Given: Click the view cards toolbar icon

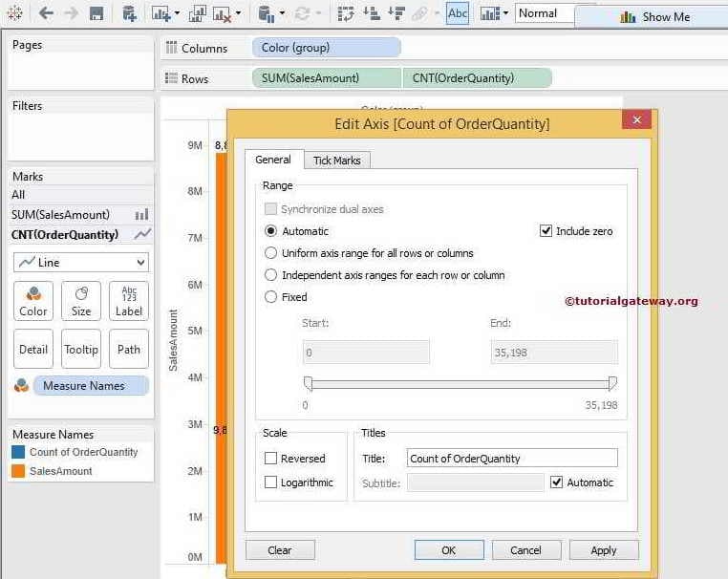Looking at the screenshot, I should pyautogui.click(x=490, y=14).
